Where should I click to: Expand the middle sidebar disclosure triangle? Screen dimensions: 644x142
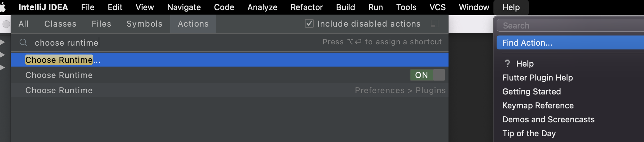click(x=2, y=55)
